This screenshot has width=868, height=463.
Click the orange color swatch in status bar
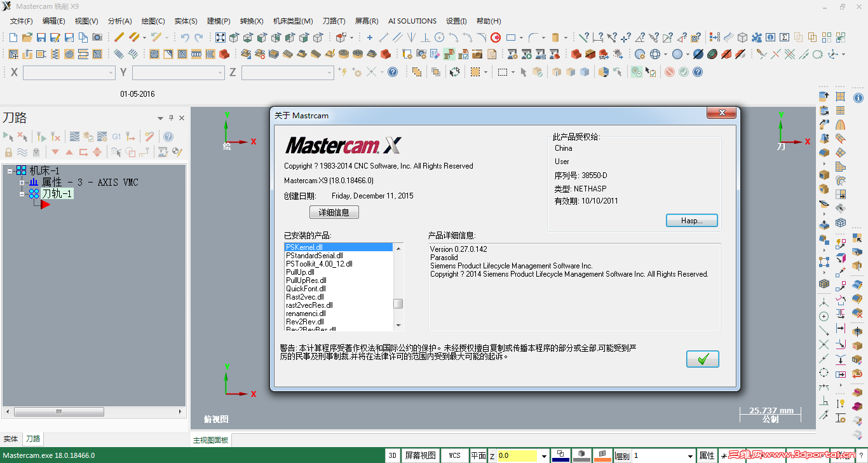[602, 455]
